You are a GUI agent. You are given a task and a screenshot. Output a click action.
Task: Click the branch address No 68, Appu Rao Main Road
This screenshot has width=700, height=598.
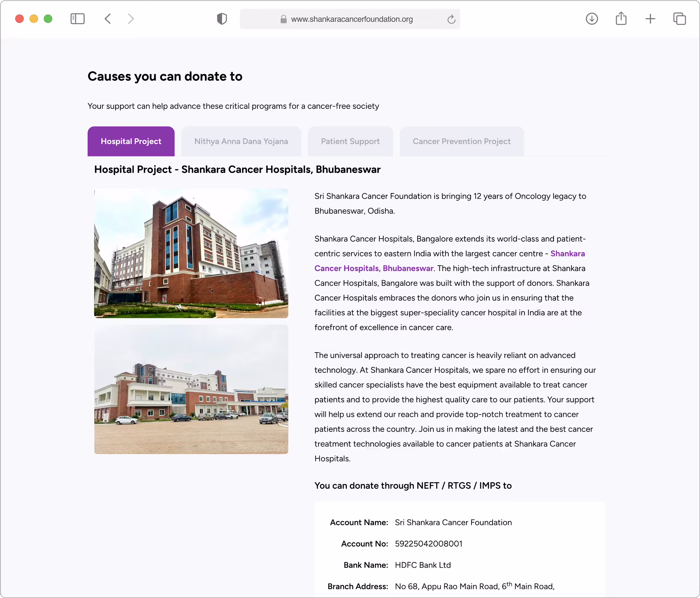pos(475,586)
